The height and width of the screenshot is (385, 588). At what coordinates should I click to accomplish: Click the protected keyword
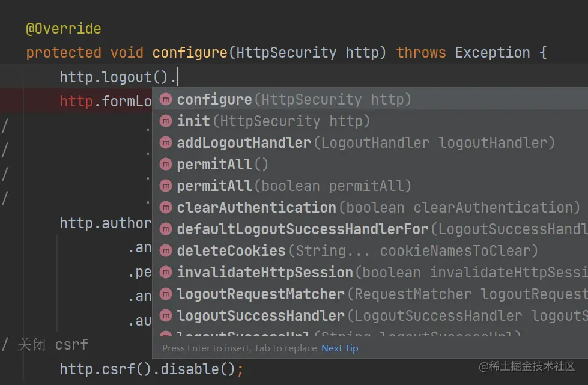click(x=64, y=53)
